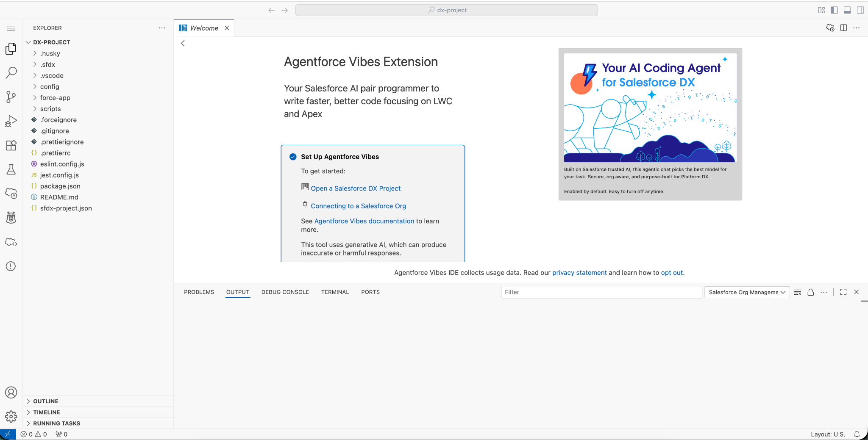Image resolution: width=868 pixels, height=440 pixels.
Task: Open the Run and Debug view
Action: coord(11,121)
